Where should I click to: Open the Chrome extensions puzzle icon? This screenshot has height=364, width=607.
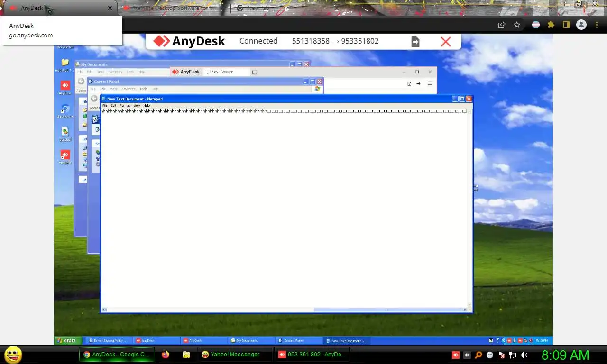(x=551, y=25)
